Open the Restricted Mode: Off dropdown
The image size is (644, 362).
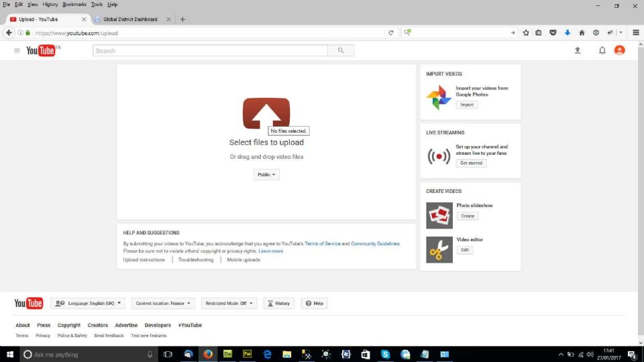click(229, 303)
